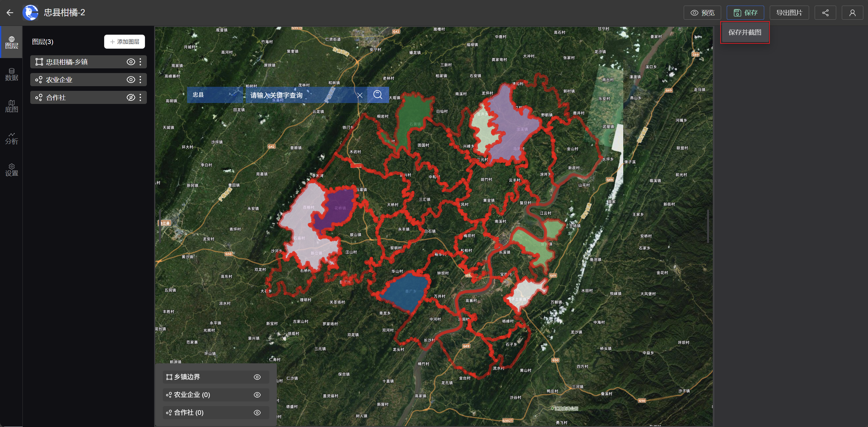This screenshot has width=868, height=427.
Task: Open the 设置 settings sidebar panel
Action: point(12,170)
